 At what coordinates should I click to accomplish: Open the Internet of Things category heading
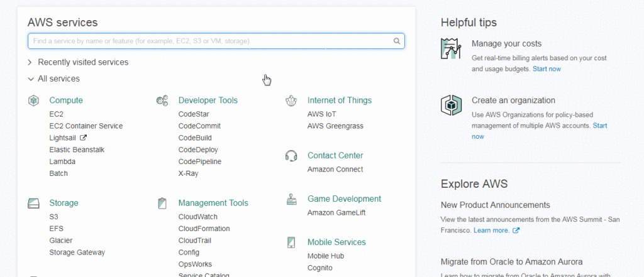(x=340, y=100)
